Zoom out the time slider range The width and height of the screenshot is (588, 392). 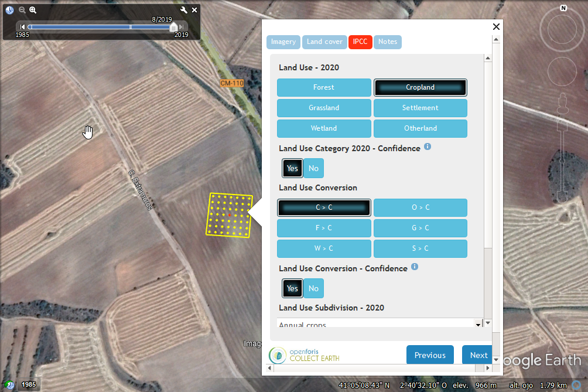tap(22, 10)
